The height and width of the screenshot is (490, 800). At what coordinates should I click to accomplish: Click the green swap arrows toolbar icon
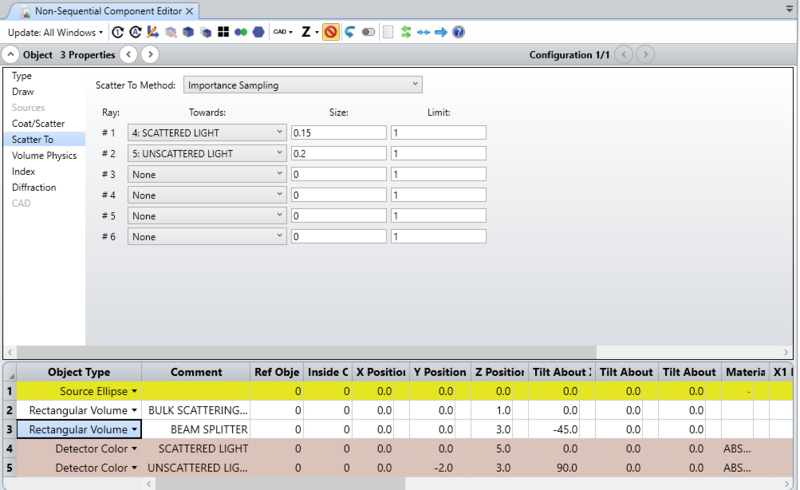pyautogui.click(x=406, y=32)
